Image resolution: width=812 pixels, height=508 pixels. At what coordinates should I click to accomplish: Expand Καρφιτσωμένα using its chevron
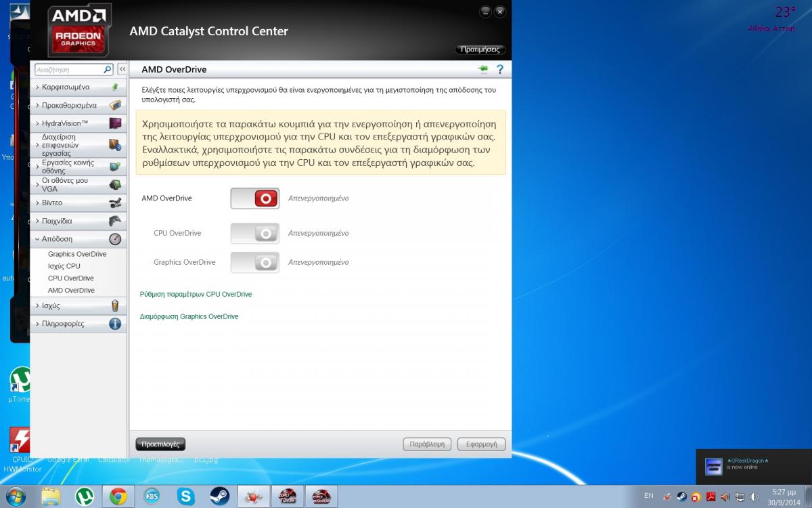point(37,87)
